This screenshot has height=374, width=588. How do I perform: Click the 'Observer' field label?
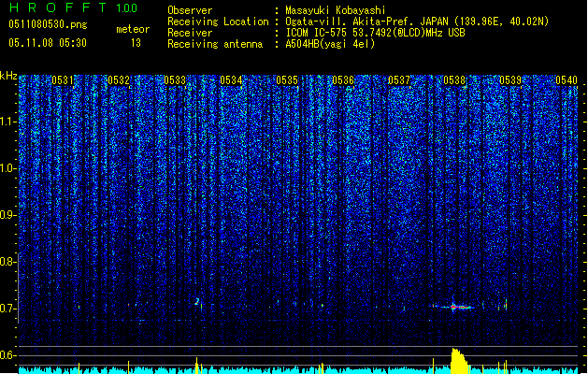(x=190, y=10)
